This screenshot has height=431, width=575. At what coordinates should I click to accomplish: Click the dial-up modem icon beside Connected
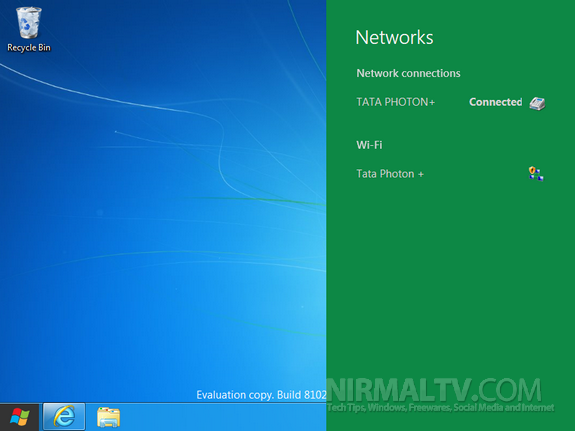[x=537, y=103]
